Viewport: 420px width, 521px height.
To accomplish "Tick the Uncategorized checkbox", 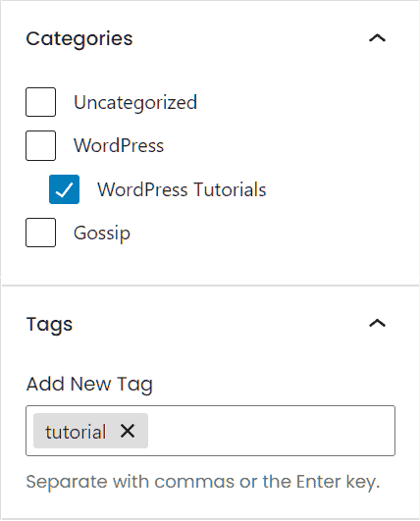I will click(40, 102).
